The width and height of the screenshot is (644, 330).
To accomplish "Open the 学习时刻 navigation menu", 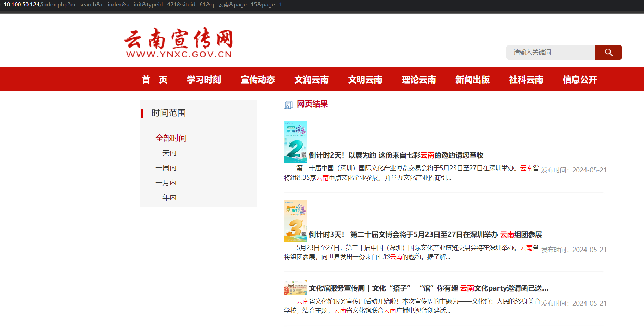I will point(204,80).
